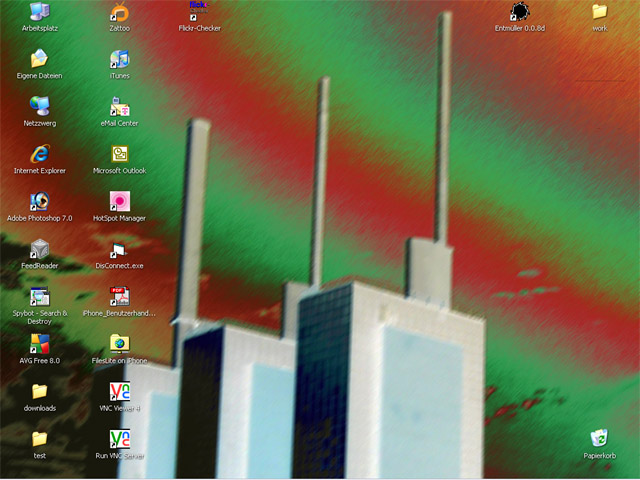Click the Eigene Dateien folder icon
Image resolution: width=640 pixels, height=480 pixels.
[x=40, y=59]
